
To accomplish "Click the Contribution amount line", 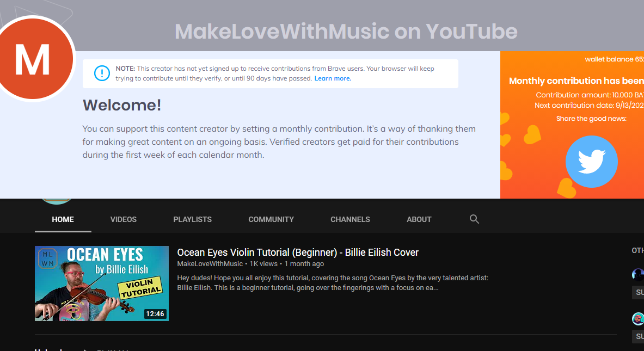I will [x=590, y=95].
